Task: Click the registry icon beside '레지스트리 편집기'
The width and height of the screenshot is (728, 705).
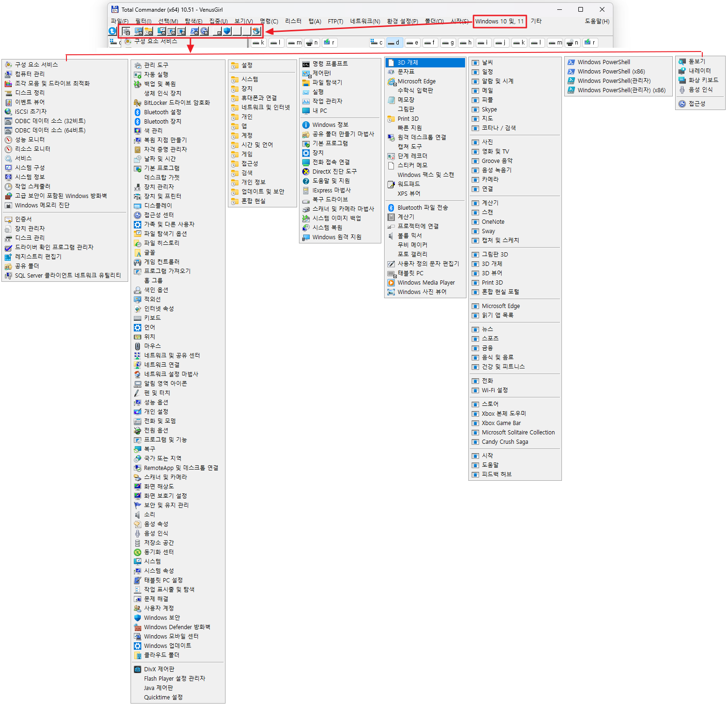Action: [8, 257]
